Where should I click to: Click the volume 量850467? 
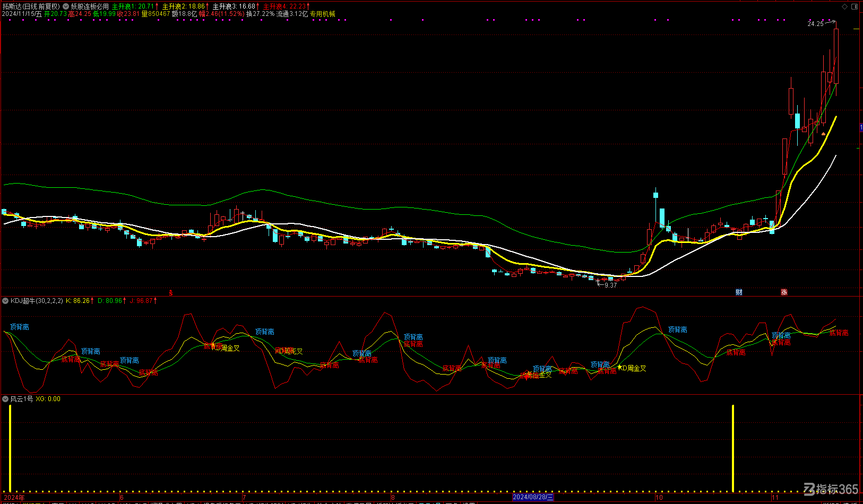coord(156,14)
